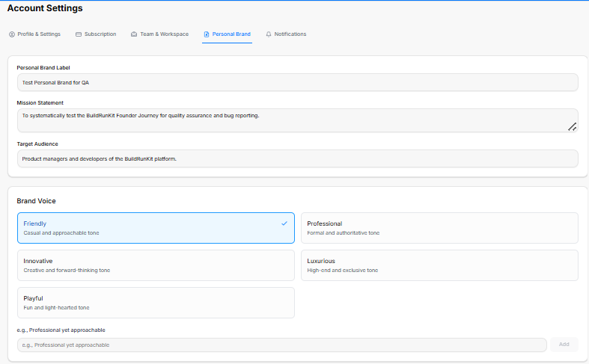Switch to the Subscription tab

(96, 34)
